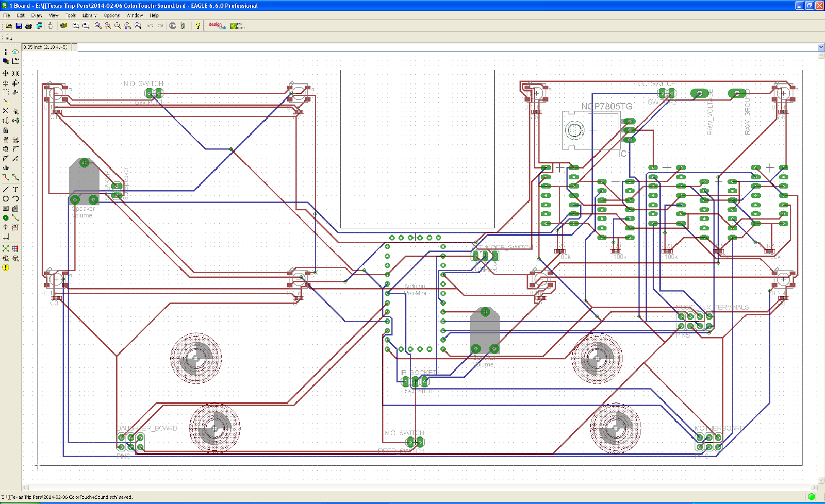The width and height of the screenshot is (825, 504).
Task: Open the Grid settings dropdown
Action: [9, 37]
